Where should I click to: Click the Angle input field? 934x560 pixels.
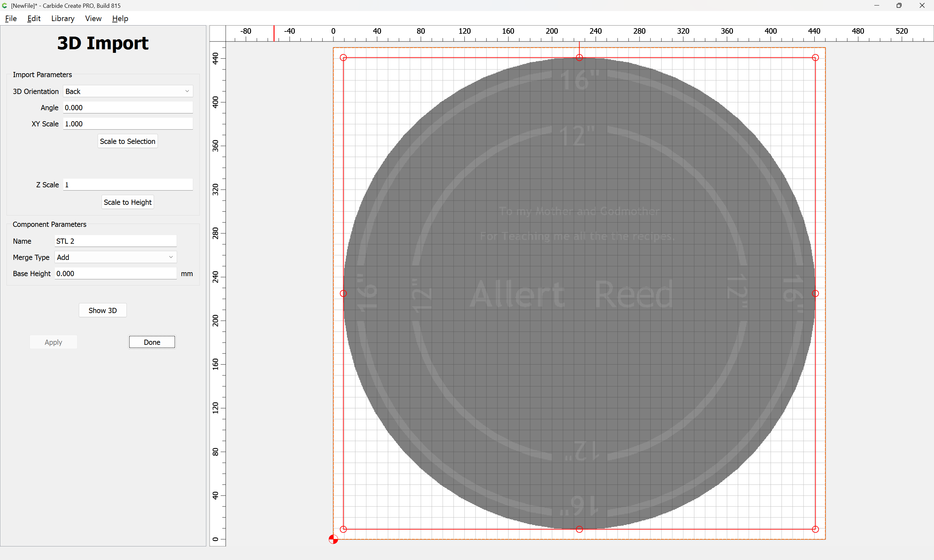[128, 108]
